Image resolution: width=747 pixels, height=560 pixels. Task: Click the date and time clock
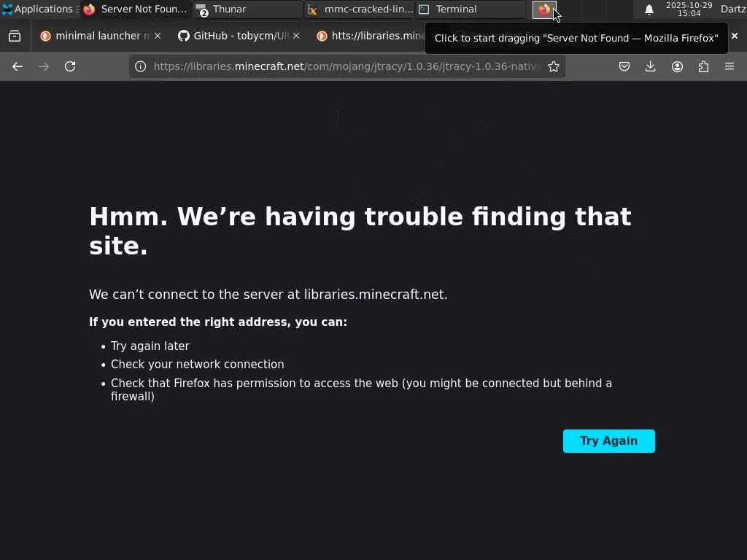689,9
